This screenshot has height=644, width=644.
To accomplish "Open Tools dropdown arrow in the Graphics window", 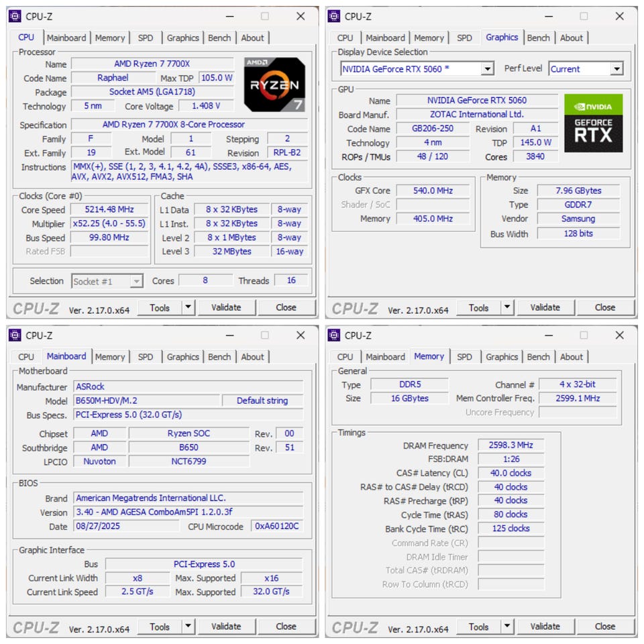I will (x=507, y=307).
